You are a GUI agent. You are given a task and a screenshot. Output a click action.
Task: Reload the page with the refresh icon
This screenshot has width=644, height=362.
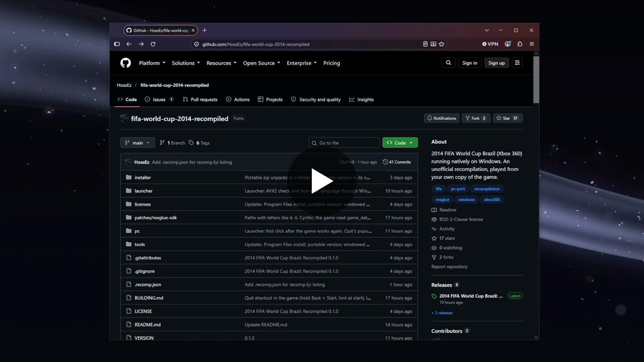(153, 44)
